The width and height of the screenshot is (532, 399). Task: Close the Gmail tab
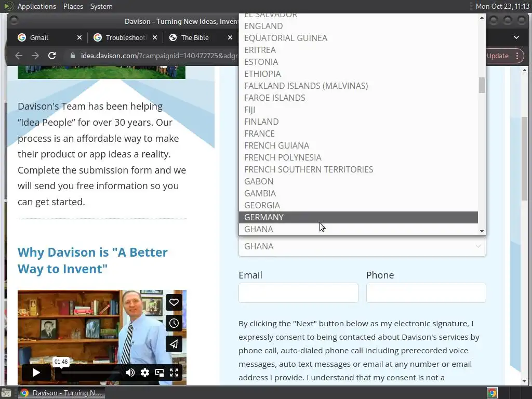tap(79, 37)
